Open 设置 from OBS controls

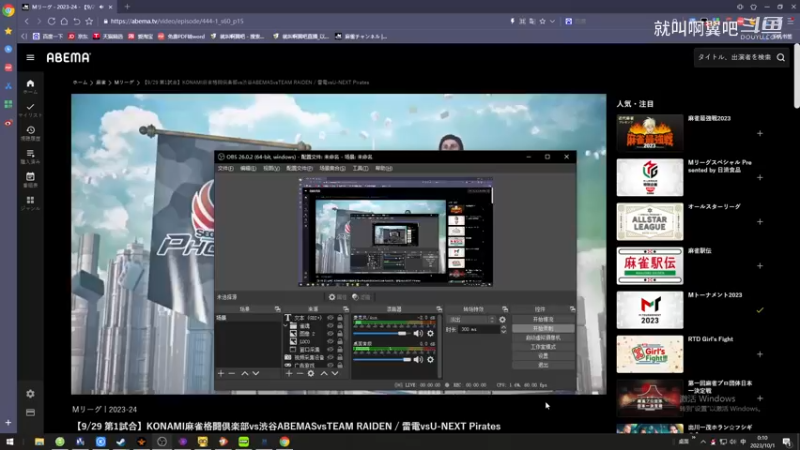coord(543,356)
